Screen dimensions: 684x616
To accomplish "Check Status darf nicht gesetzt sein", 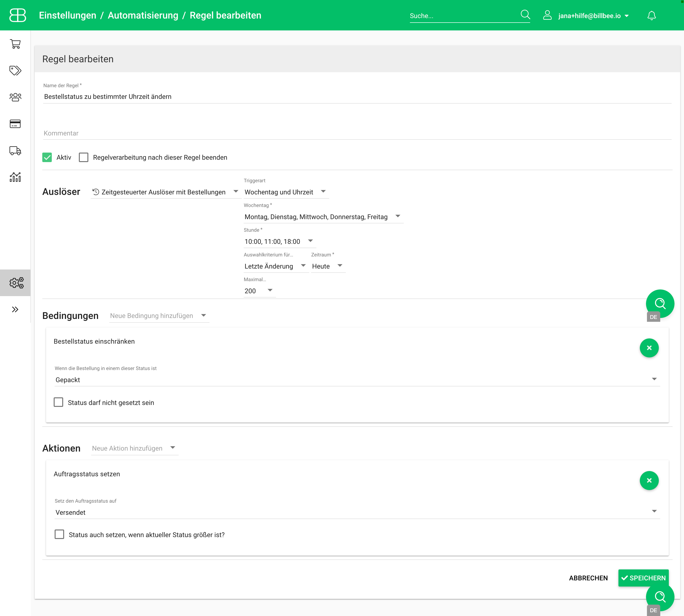I will coord(58,402).
